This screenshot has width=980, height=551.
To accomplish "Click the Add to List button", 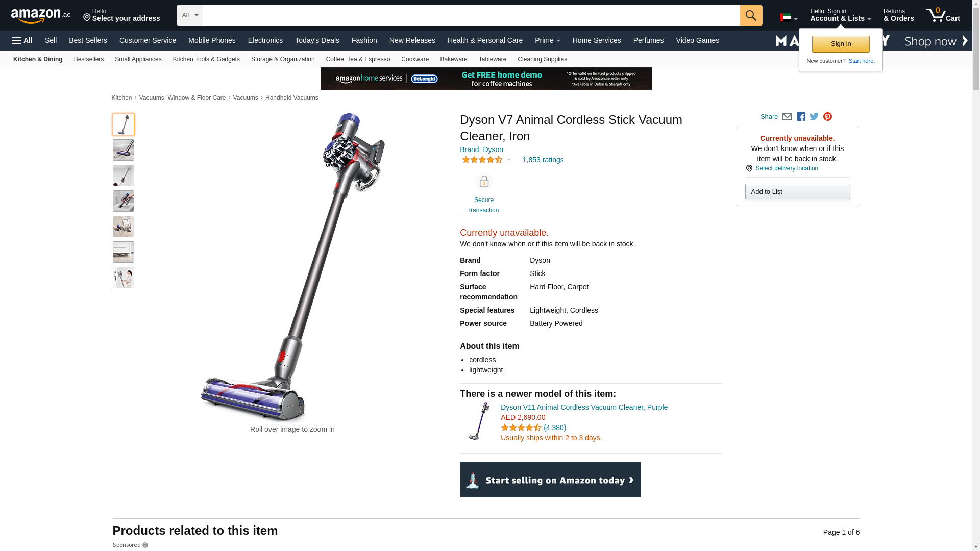I will point(797,191).
